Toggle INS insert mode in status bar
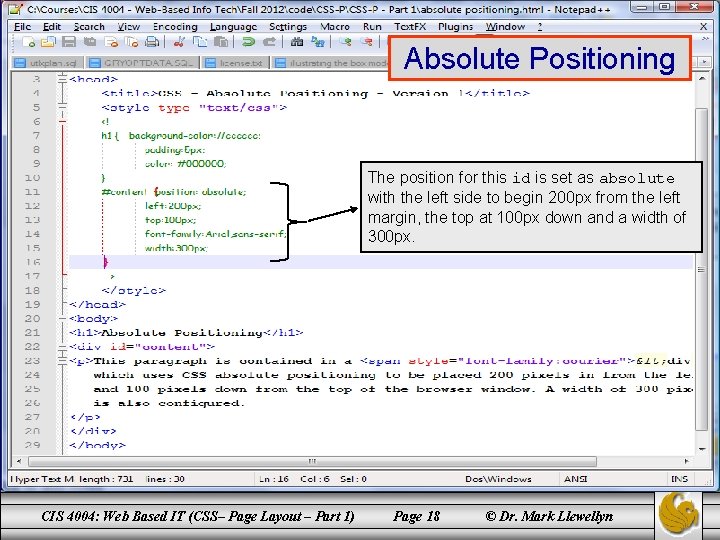Screen dimensions: 720x540 click(x=680, y=479)
